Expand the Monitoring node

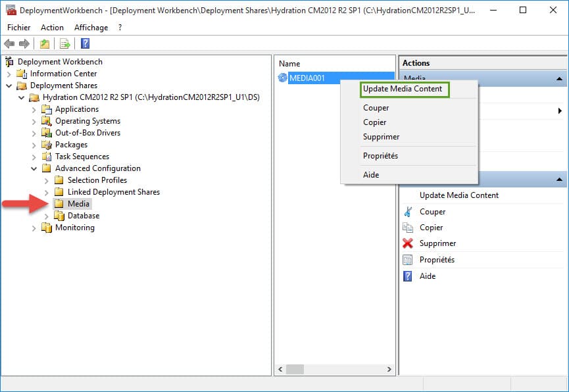34,228
